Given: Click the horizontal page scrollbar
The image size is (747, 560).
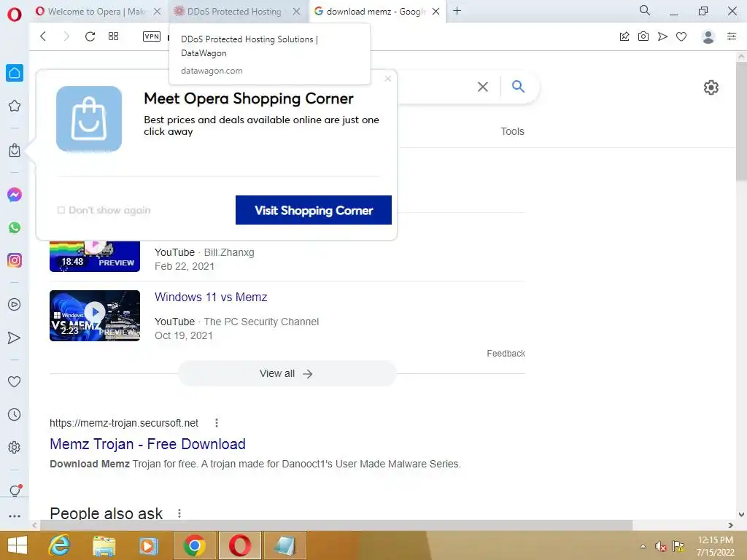Looking at the screenshot, I should point(336,525).
